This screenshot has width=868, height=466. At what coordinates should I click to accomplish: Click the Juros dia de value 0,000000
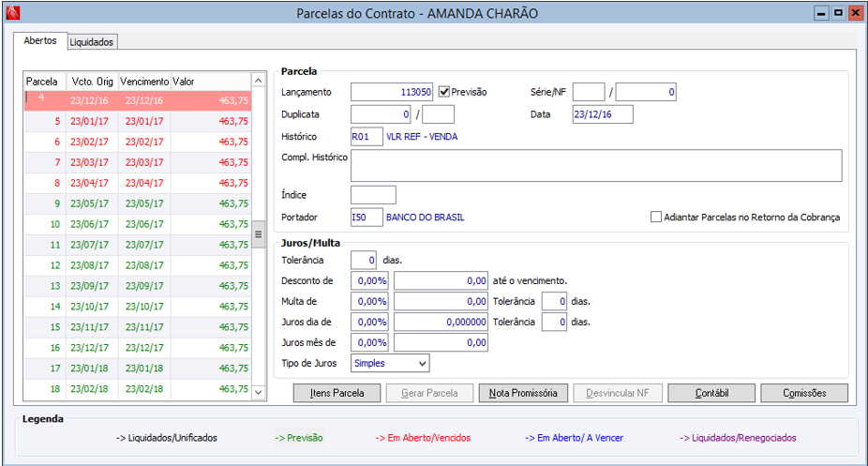pyautogui.click(x=441, y=322)
